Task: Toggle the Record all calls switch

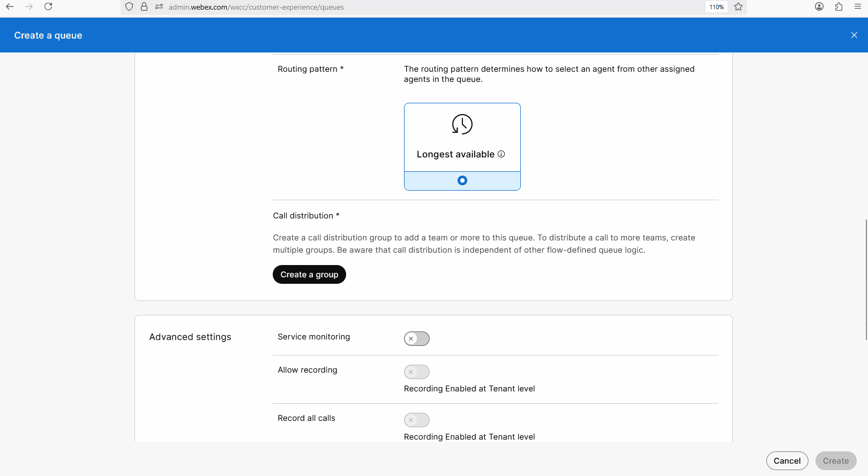Action: coord(417,420)
